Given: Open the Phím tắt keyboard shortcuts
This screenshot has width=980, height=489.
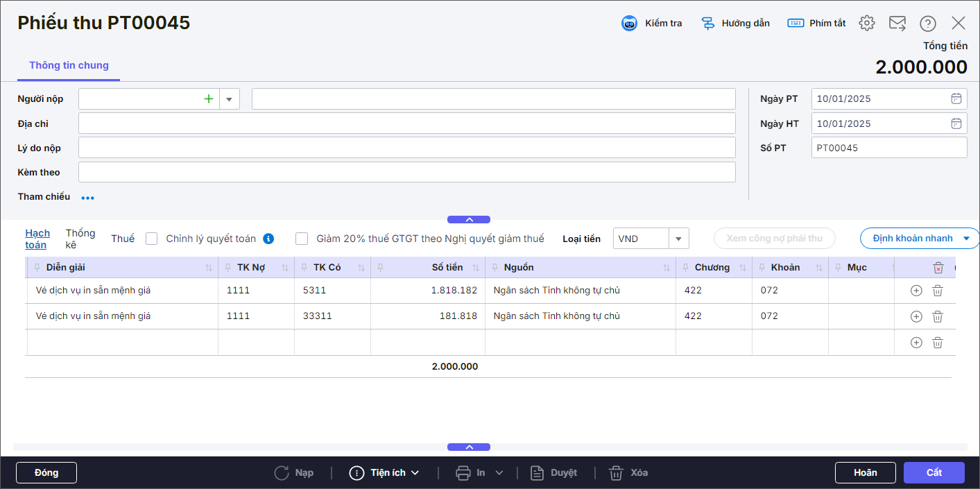Looking at the screenshot, I should tap(796, 24).
